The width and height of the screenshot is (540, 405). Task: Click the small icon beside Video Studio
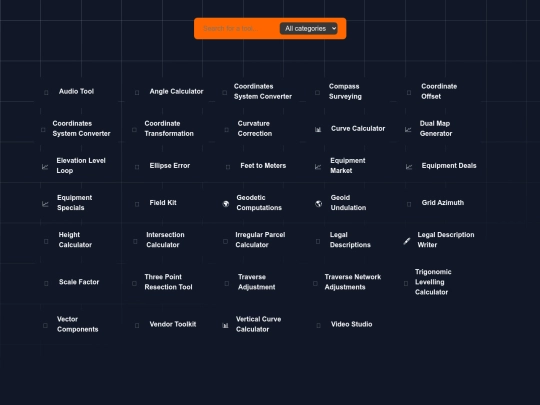tap(318, 325)
